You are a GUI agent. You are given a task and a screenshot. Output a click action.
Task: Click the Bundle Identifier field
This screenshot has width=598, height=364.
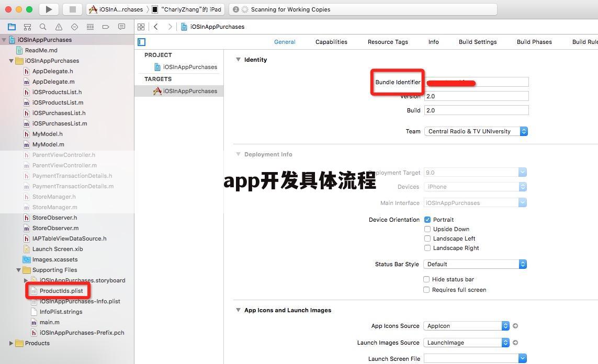tap(476, 82)
